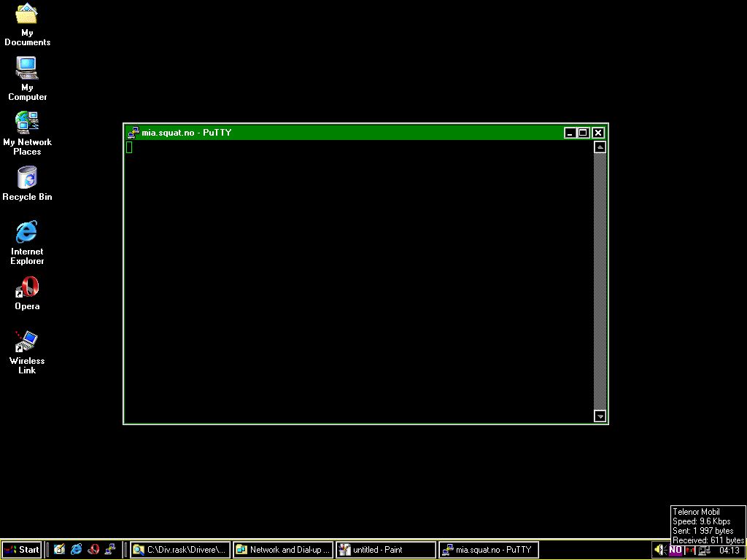The width and height of the screenshot is (747, 560).
Task: Click the PuTTY scrollbar down arrow
Action: point(600,416)
